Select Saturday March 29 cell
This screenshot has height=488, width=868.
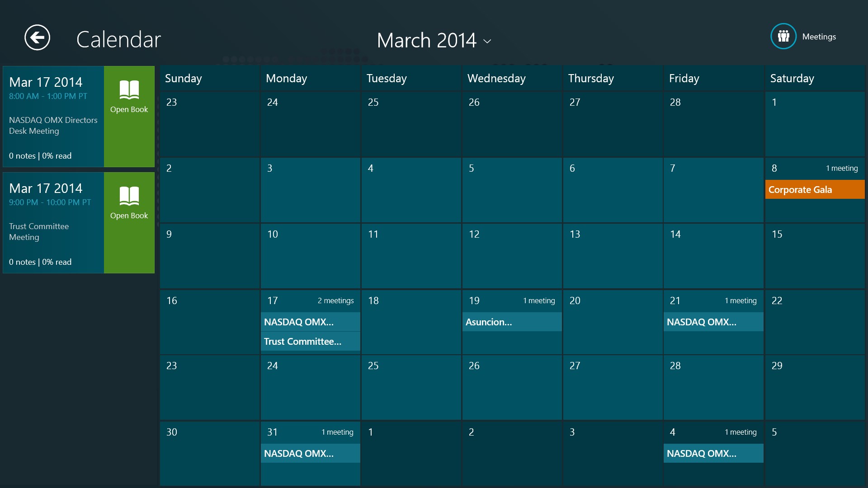[815, 388]
